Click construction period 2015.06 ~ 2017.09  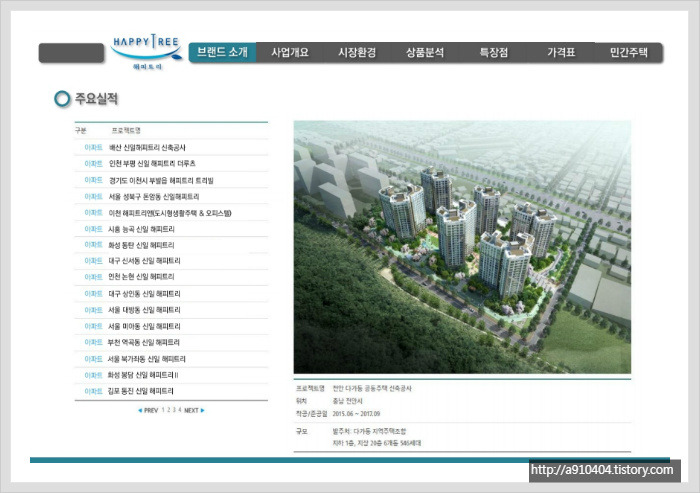(356, 414)
